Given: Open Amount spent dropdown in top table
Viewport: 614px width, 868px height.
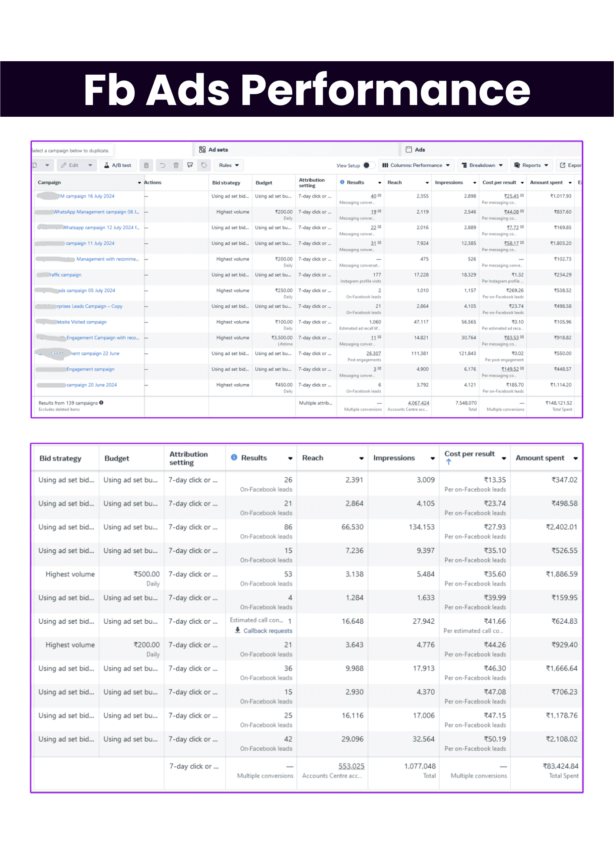Looking at the screenshot, I should 570,183.
